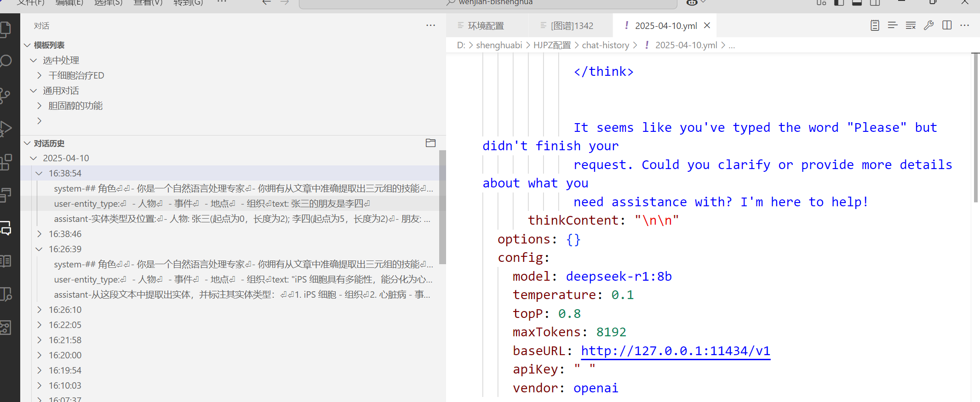Viewport: 980px width, 402px height.
Task: Open the Search view in activity bar
Action: pyautogui.click(x=6, y=61)
